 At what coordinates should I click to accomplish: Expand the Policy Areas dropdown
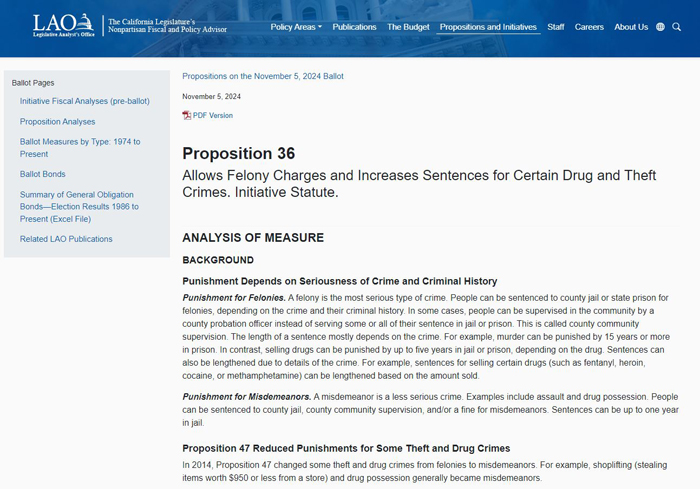click(x=296, y=27)
